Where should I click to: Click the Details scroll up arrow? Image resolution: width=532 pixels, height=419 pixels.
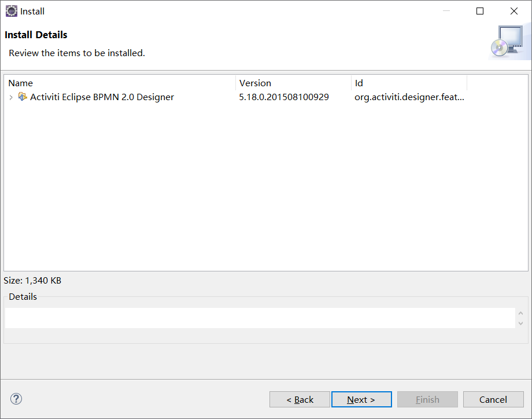pyautogui.click(x=521, y=313)
